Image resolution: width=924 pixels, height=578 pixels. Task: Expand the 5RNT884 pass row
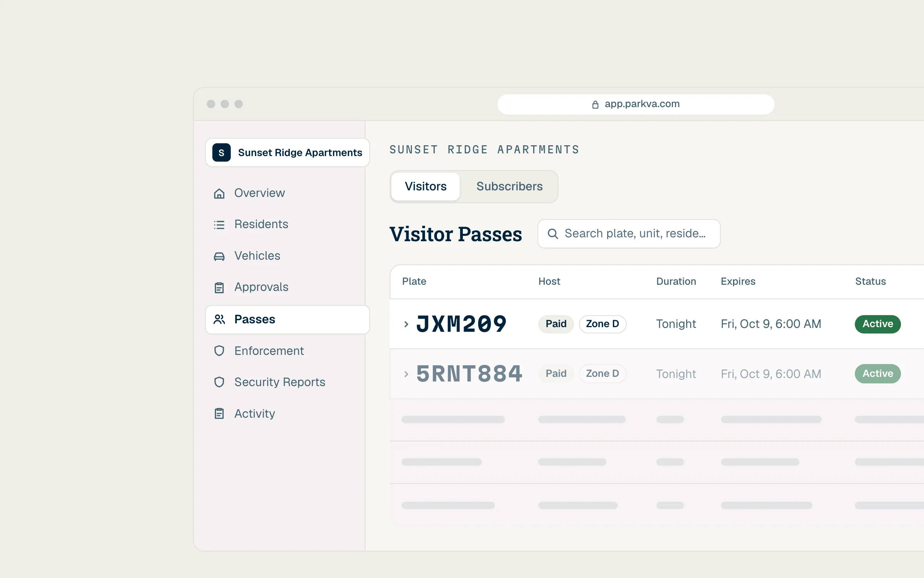click(x=406, y=374)
